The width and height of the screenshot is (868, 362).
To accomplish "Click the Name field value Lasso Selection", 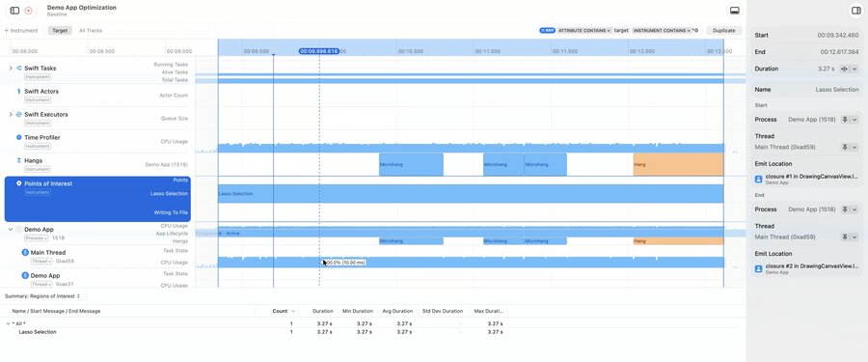I will tap(837, 89).
